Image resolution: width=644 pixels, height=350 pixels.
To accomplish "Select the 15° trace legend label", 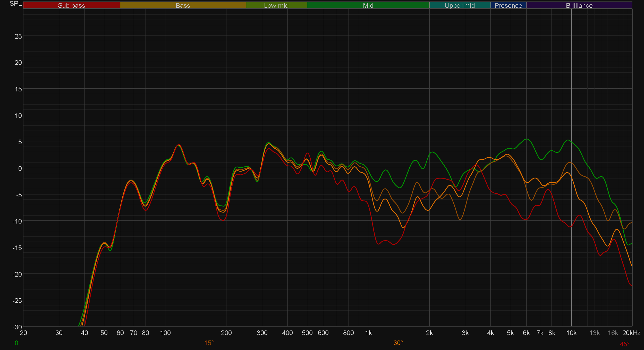I will 209,343.
